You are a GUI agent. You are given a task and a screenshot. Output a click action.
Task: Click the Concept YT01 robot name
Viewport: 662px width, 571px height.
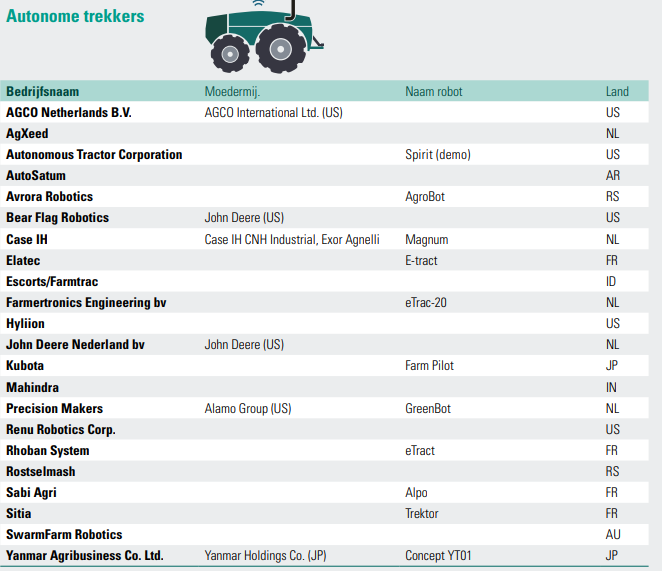[x=438, y=556]
